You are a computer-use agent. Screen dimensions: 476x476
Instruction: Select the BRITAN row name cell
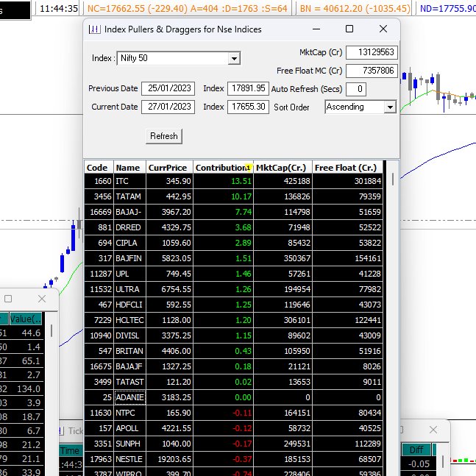pos(130,351)
